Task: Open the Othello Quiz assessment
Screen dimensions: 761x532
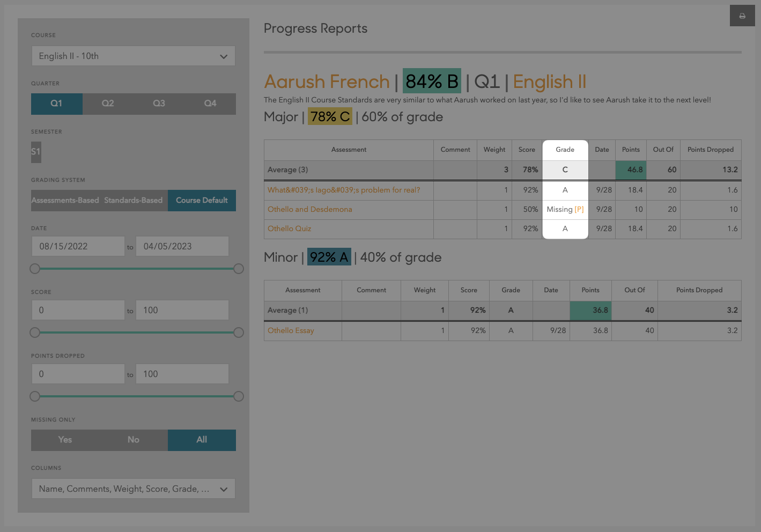Action: [289, 228]
